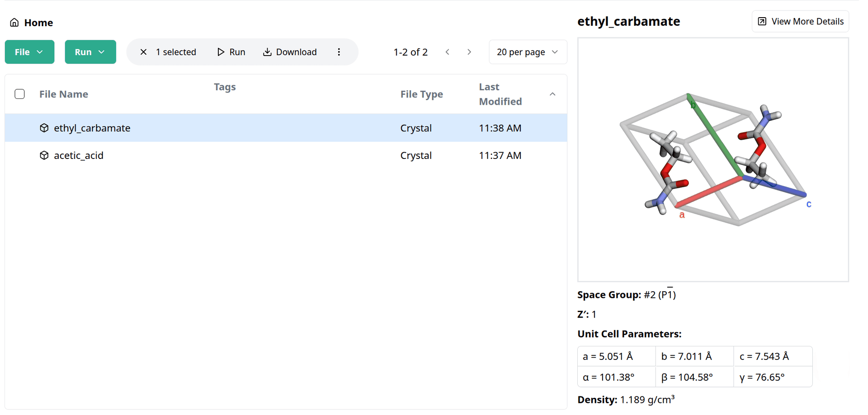Image resolution: width=868 pixels, height=415 pixels.
Task: Sort the list by File Name column
Action: tap(64, 94)
